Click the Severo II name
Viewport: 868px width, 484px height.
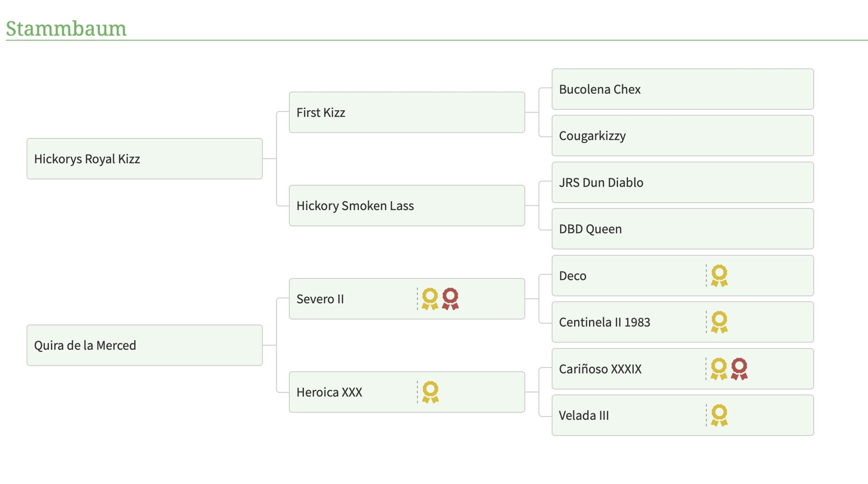pyautogui.click(x=320, y=299)
